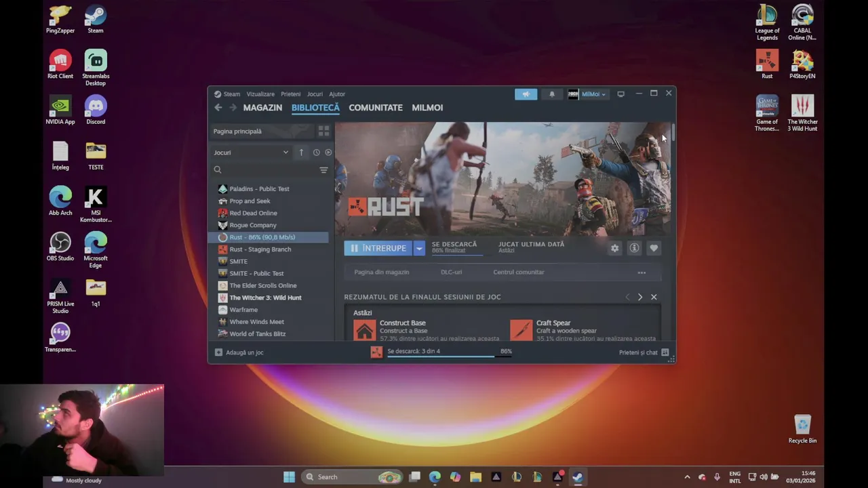Screen dimensions: 868x488
Task: Open dropdown arrow next to ÎNTRERUPE
Action: [x=419, y=248]
